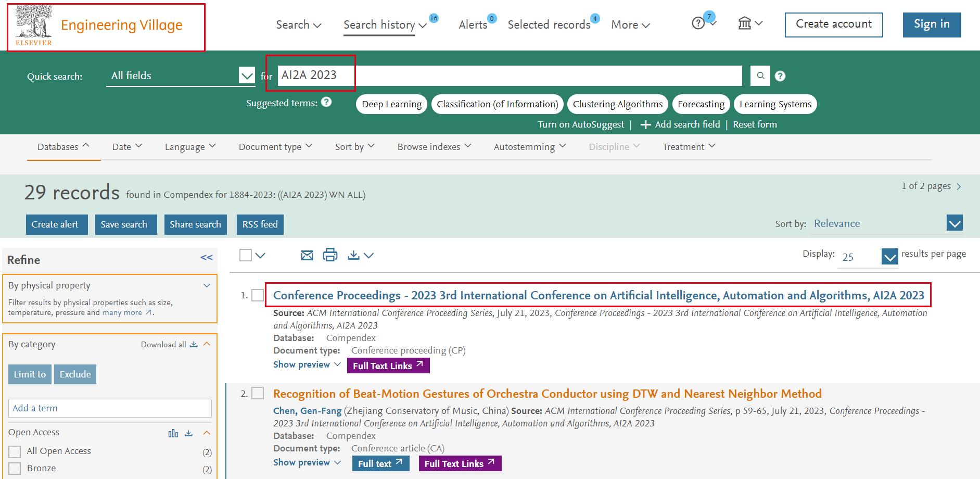This screenshot has width=980, height=479.
Task: Open Alerts
Action: [x=473, y=24]
